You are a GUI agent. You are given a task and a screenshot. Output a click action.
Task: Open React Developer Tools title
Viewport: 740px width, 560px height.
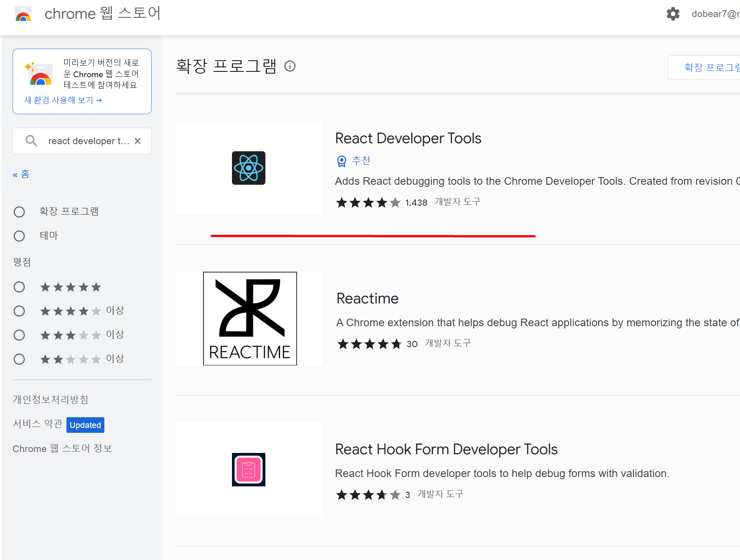pos(408,138)
